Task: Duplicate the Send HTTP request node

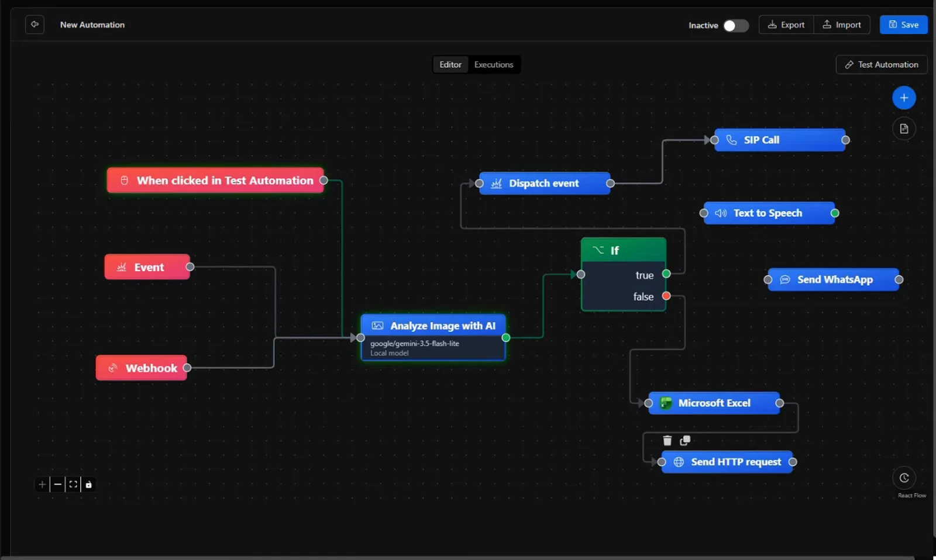Action: coord(685,440)
